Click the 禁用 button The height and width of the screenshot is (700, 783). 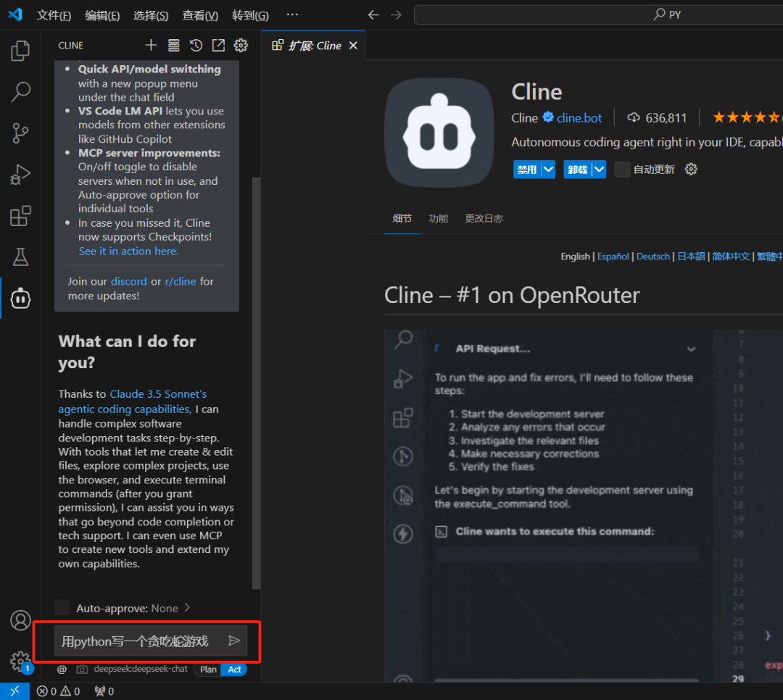point(527,170)
